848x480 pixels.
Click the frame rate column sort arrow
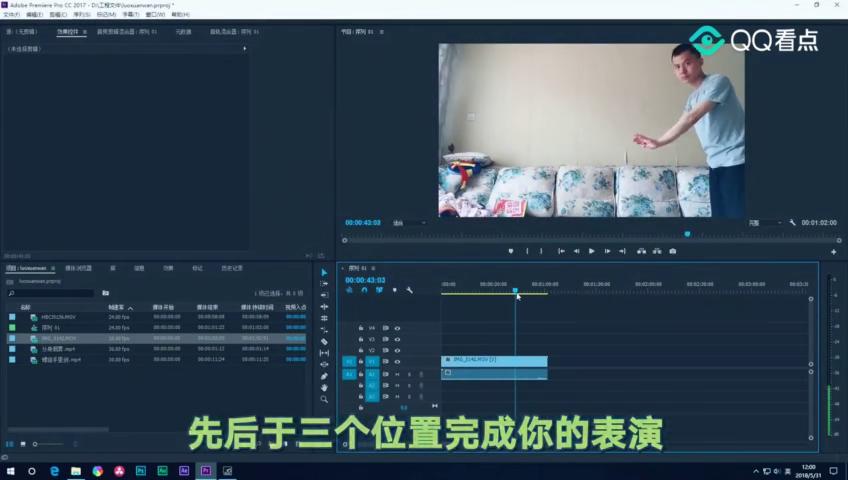pyautogui.click(x=130, y=308)
